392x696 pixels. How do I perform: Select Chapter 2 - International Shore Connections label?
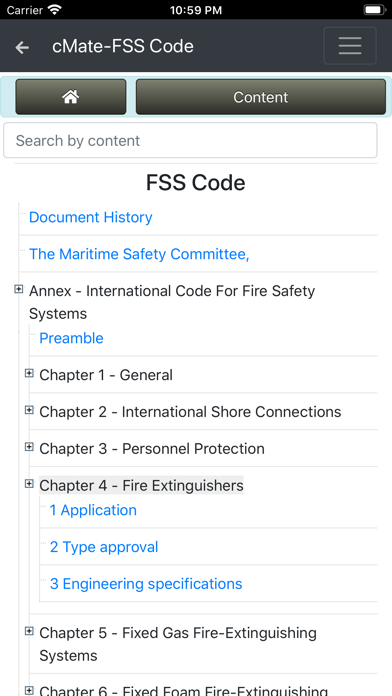[190, 412]
